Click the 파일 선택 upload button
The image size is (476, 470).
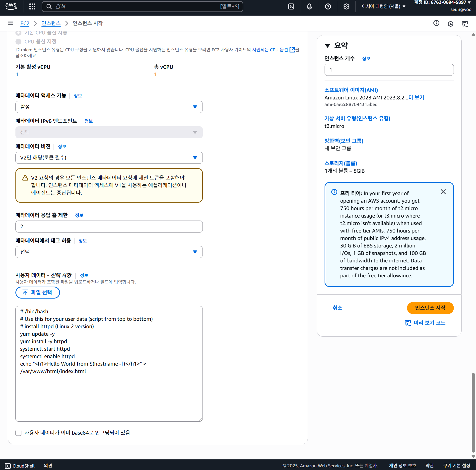coord(38,293)
